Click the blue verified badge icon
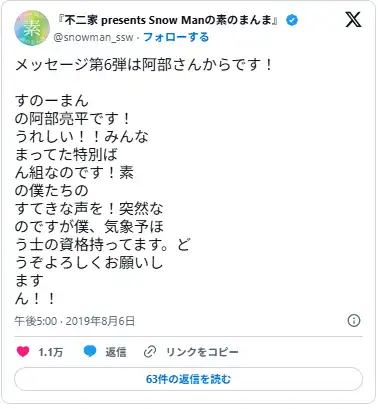378x409 pixels. [292, 20]
